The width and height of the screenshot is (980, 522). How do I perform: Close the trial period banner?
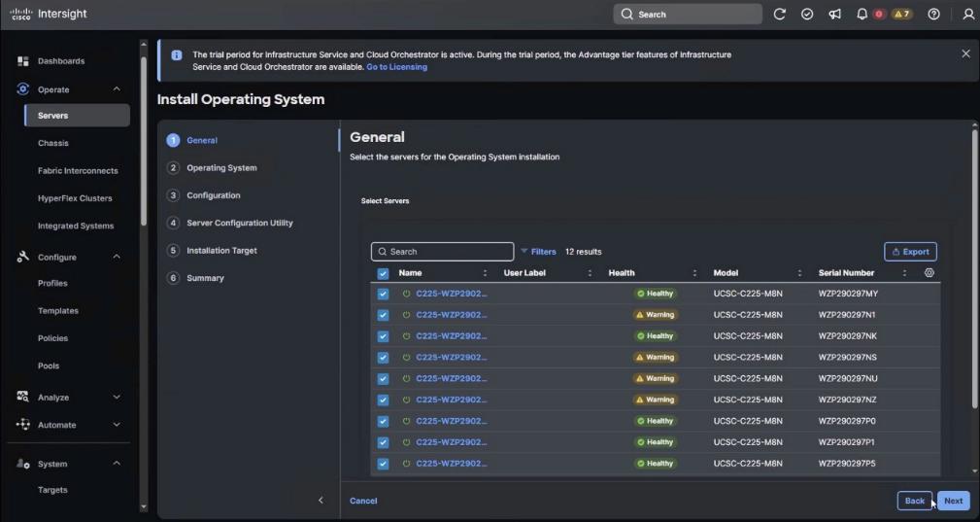(x=965, y=54)
